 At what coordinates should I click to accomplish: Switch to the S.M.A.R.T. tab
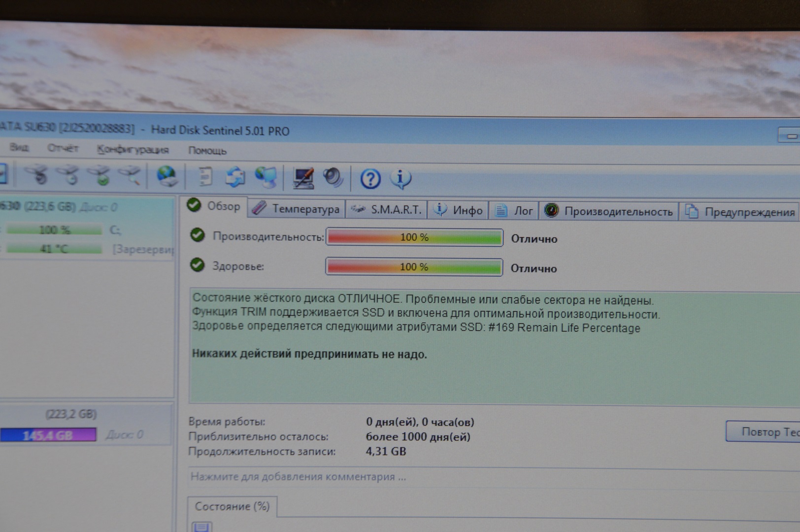coord(387,210)
